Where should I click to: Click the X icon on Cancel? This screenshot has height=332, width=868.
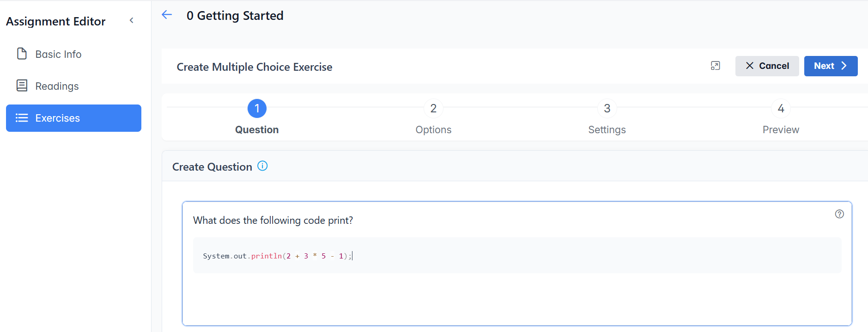750,66
